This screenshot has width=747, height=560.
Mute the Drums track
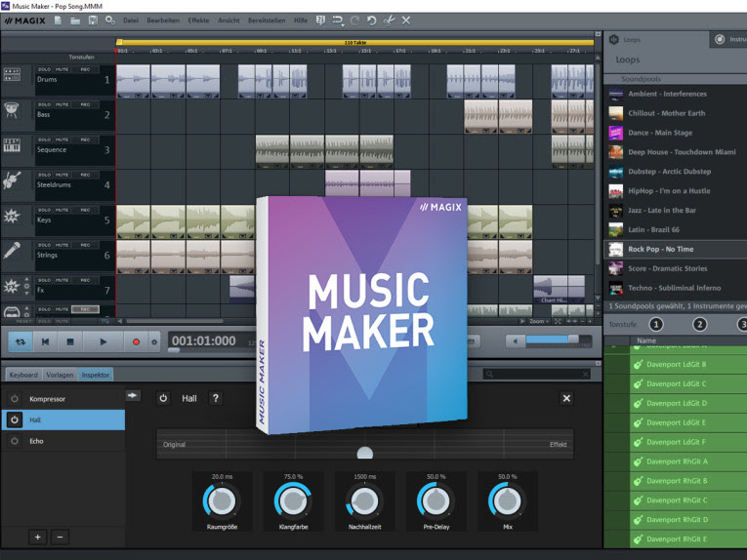(62, 69)
